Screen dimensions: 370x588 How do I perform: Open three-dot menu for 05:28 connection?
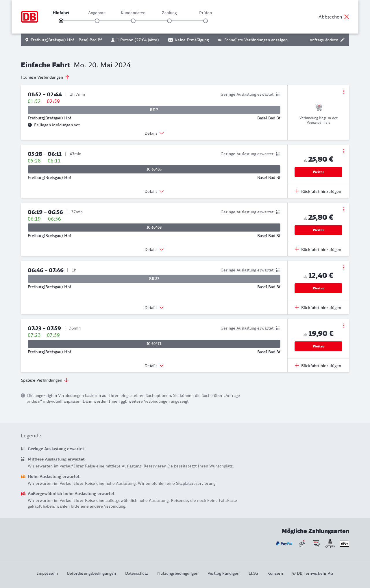pos(344,151)
